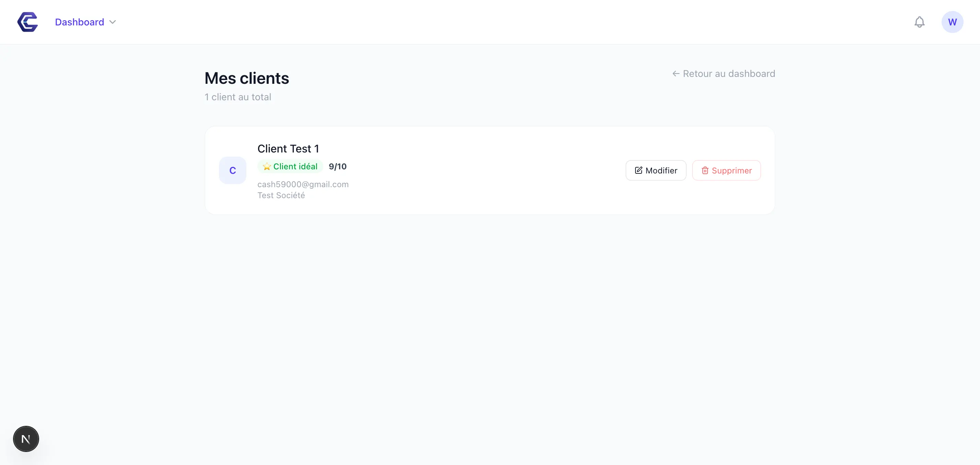This screenshot has width=980, height=465.
Task: Select the Client idéal badge
Action: tap(290, 166)
